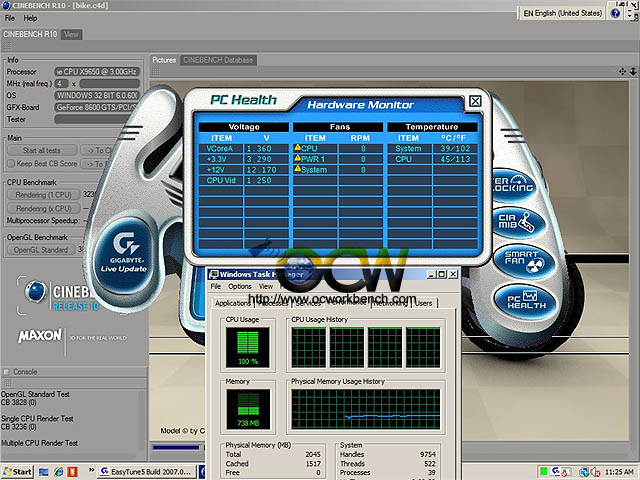
Task: Click the EasyTune5 Build taskbar button
Action: 147,472
